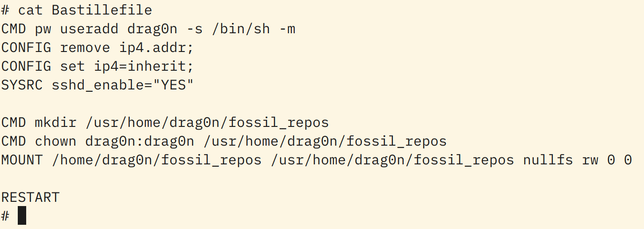The width and height of the screenshot is (644, 229).
Task: Click the word useradd in the pw command
Action: point(89,29)
